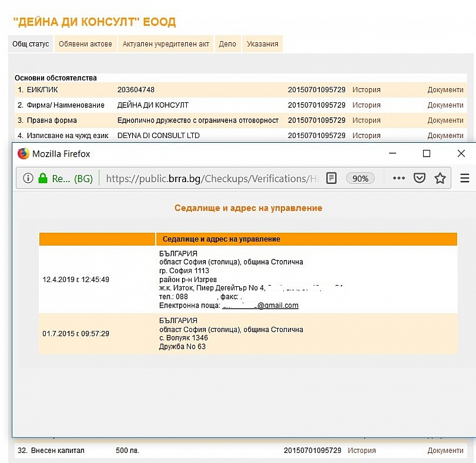This screenshot has height=463, width=476.
Task: Open История link for Фирма/Наименование row
Action: (367, 105)
